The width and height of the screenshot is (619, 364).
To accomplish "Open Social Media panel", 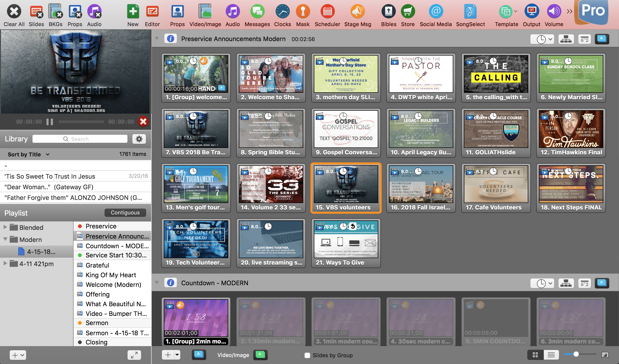I will coord(436,12).
